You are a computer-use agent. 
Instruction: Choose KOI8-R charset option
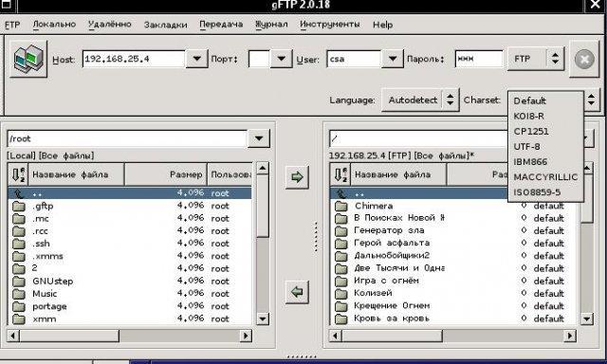click(x=545, y=116)
